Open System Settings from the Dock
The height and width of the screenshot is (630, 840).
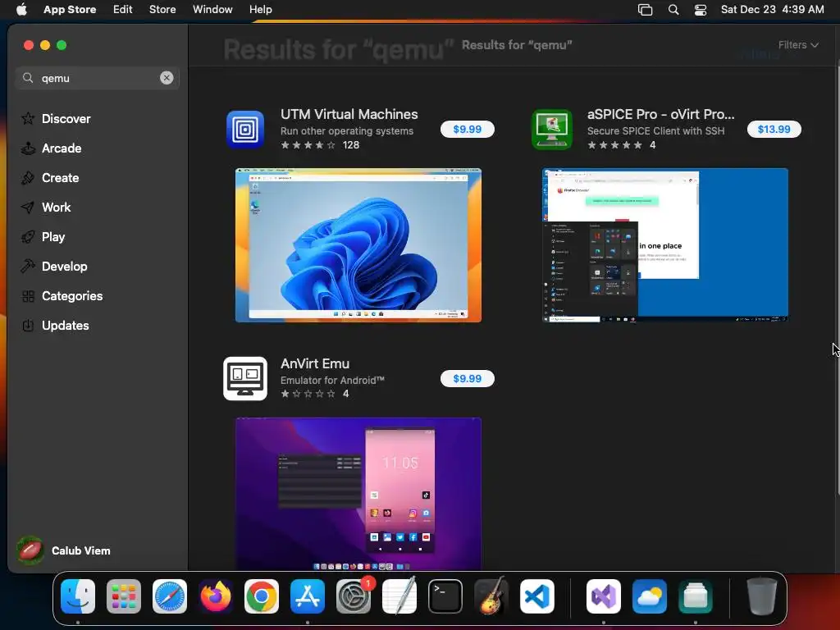point(354,596)
